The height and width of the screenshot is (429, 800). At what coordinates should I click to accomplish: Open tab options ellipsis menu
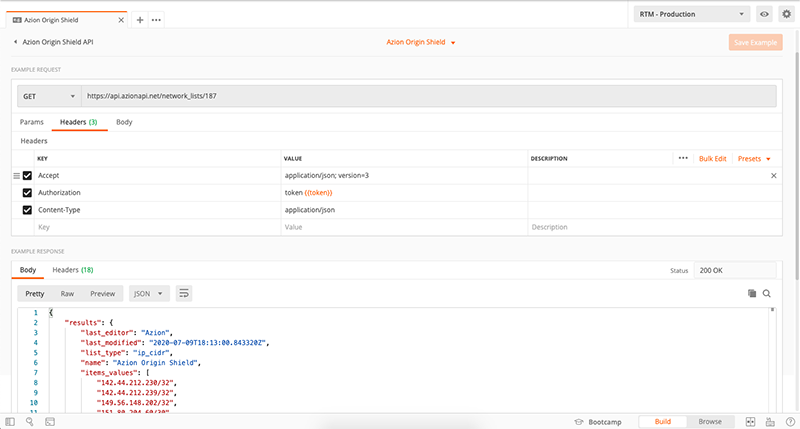point(156,20)
